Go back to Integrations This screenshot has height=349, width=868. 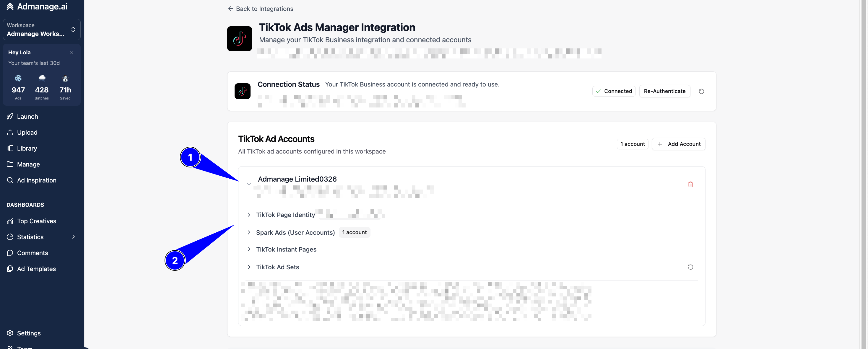coord(261,9)
